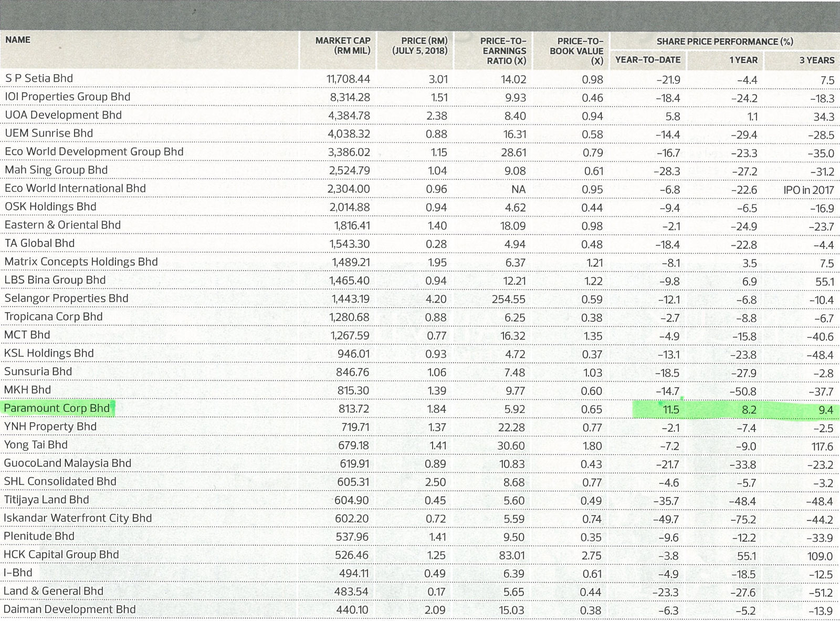Click Land & General price 0.17
The image size is (840, 621).
(436, 592)
